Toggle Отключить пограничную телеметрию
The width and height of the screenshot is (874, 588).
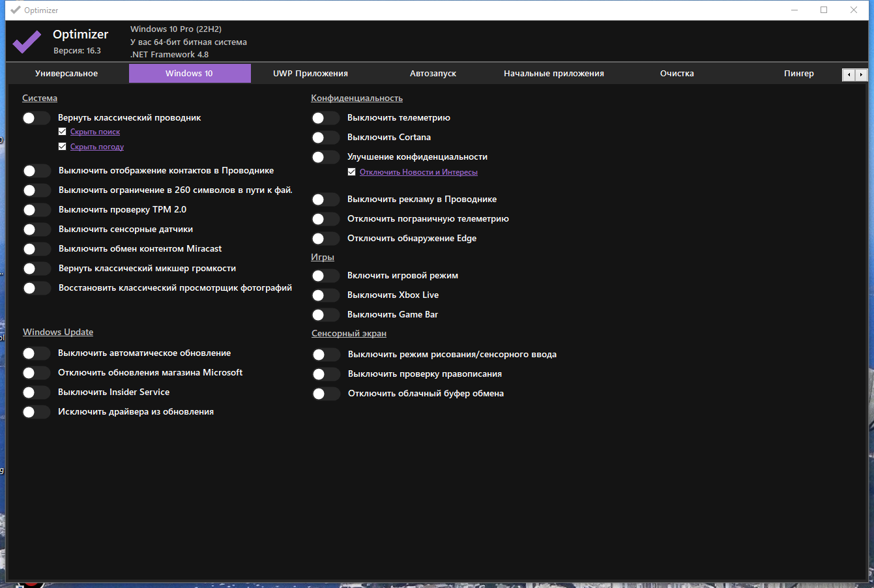(326, 219)
